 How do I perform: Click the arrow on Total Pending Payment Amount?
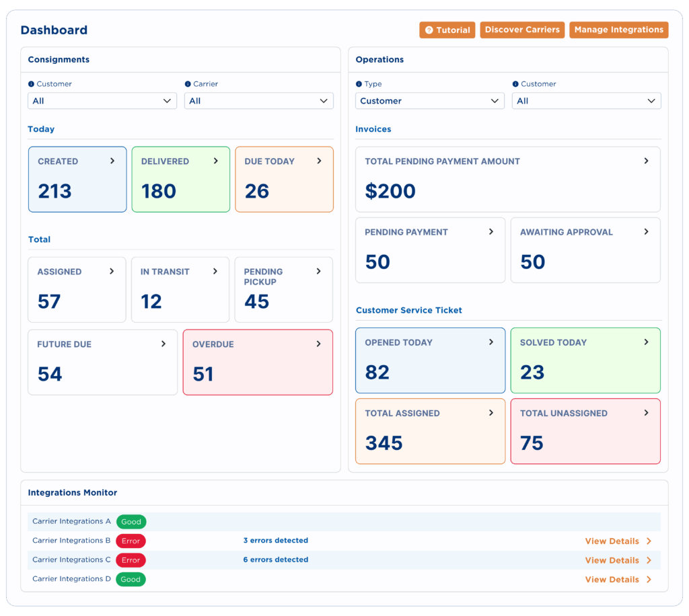pos(646,161)
